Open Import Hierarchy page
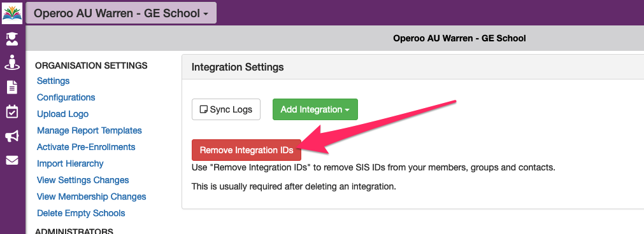Viewport: 644px width, 234px height. coord(70,163)
